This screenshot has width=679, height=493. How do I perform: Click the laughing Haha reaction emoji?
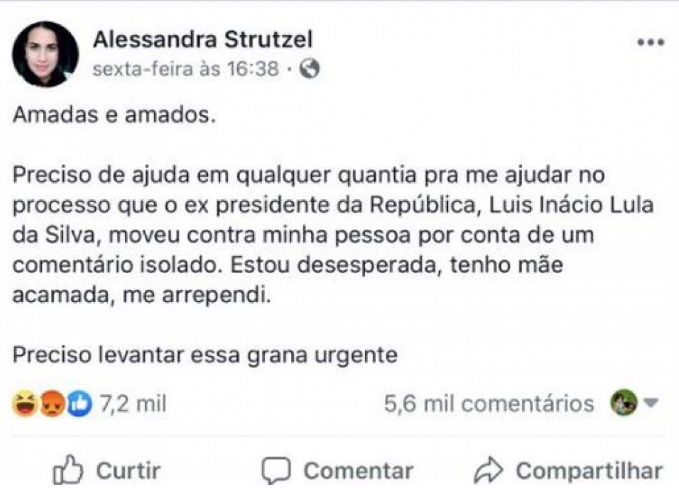pos(24,404)
